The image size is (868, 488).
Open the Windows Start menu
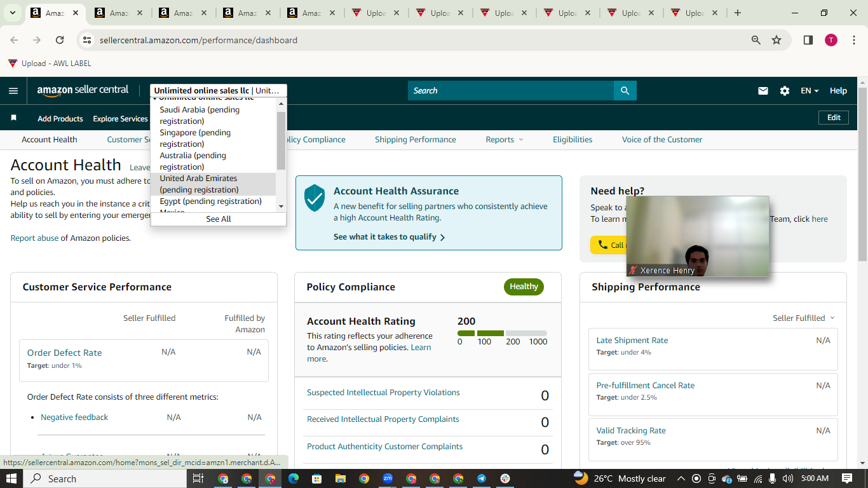(x=11, y=478)
